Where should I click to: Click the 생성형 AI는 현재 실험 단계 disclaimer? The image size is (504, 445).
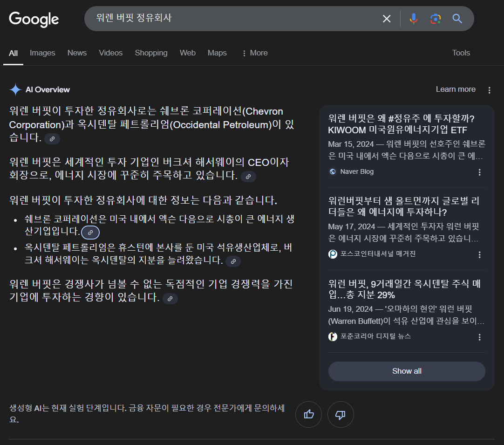pos(147,413)
